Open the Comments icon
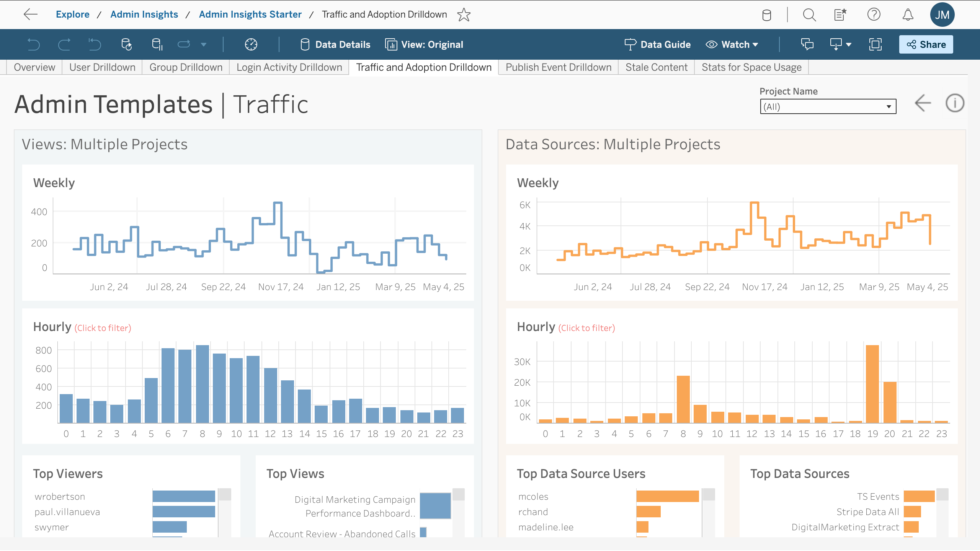This screenshot has height=551, width=980. click(x=807, y=44)
